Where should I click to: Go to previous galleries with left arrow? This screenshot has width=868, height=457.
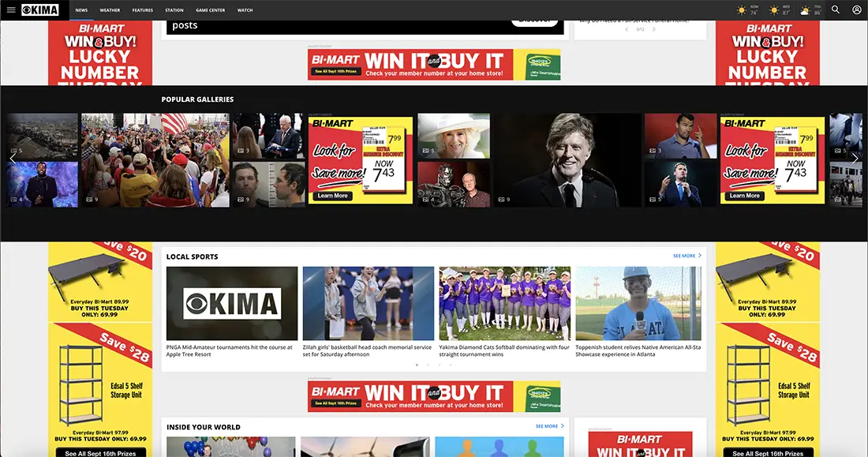pos(13,159)
